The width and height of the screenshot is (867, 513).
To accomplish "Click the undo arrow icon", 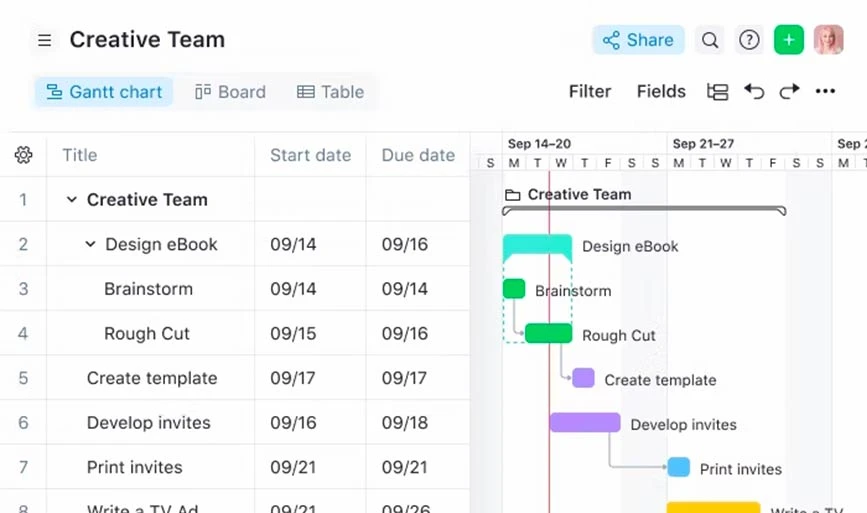I will pos(754,92).
